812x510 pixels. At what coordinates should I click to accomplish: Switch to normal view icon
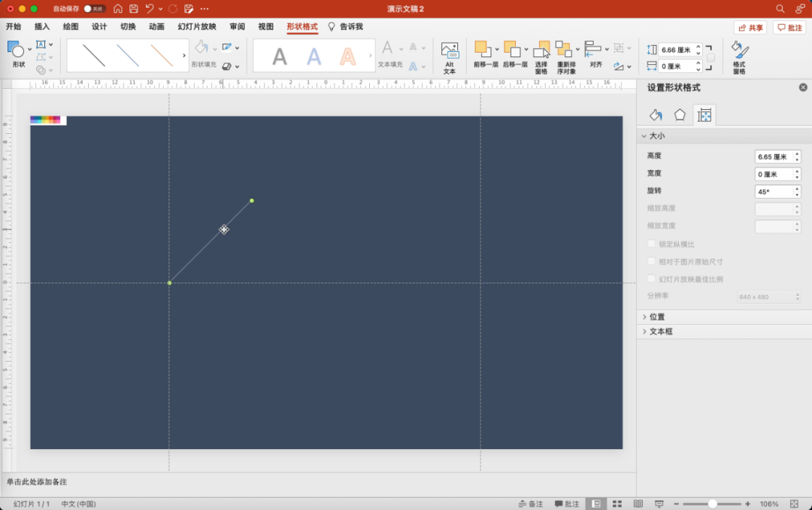(596, 504)
